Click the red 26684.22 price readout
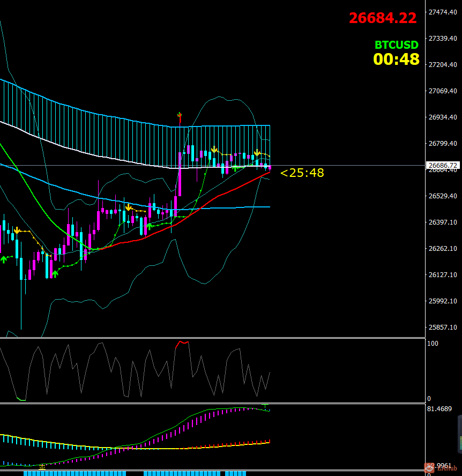 coord(383,18)
